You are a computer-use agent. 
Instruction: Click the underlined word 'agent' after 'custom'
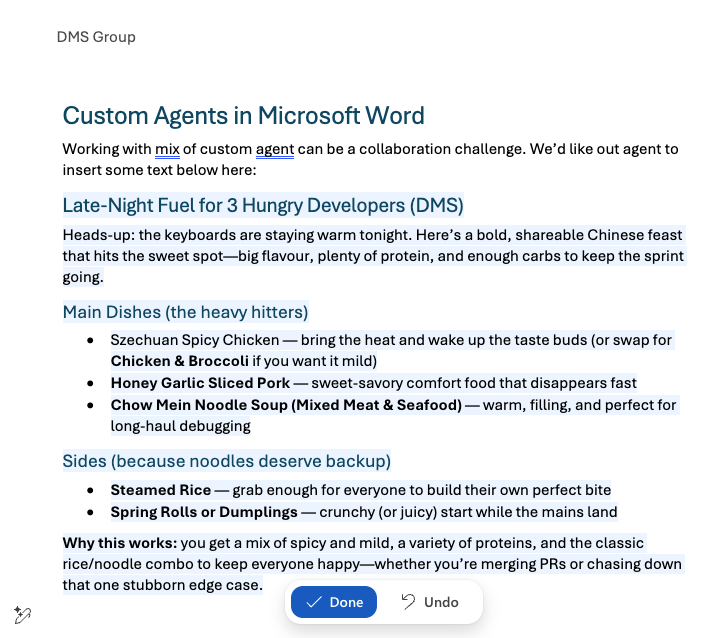275,149
